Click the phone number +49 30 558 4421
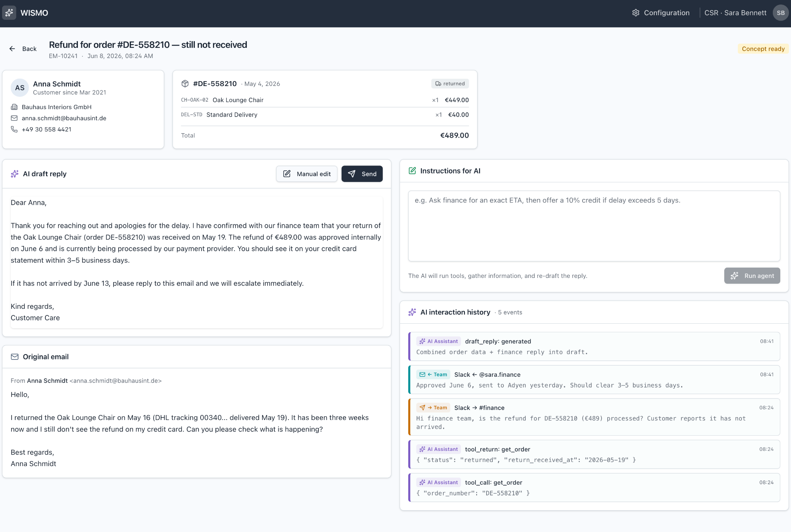The height and width of the screenshot is (532, 791). click(47, 129)
